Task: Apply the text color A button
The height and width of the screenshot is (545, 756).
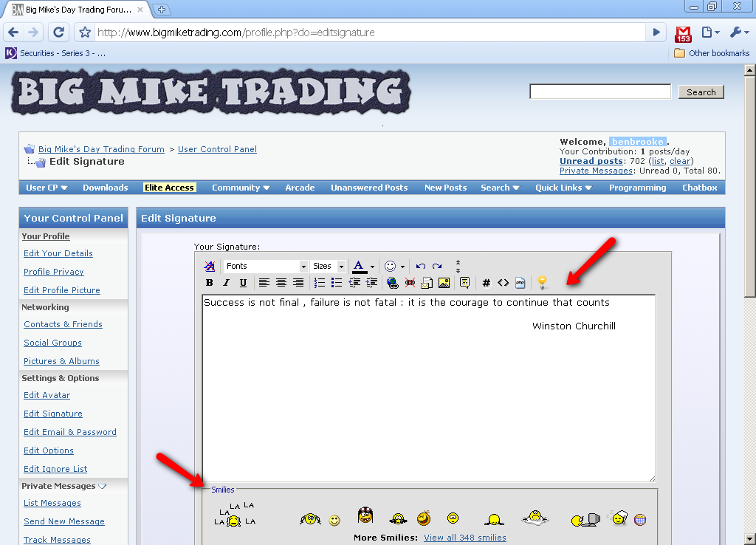Action: click(x=359, y=267)
